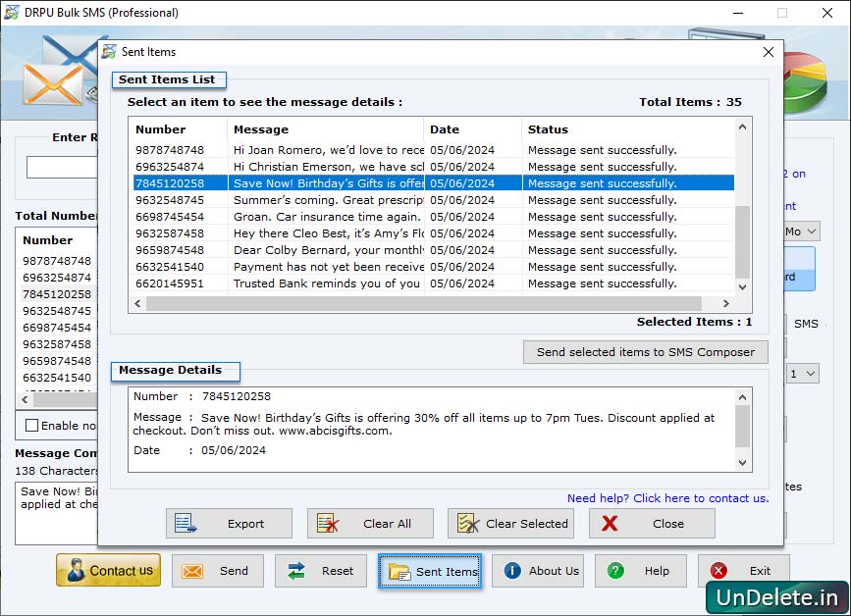Click the Sent Items button in bottom toolbar

(430, 571)
